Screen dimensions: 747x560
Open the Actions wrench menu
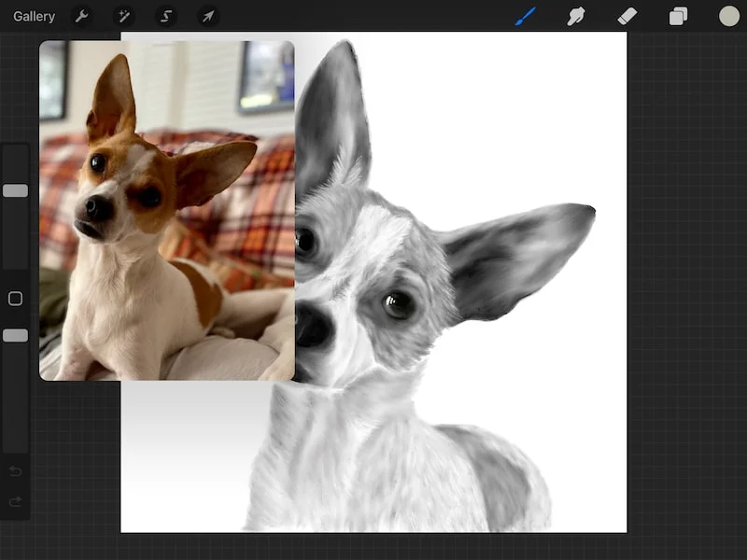click(81, 17)
